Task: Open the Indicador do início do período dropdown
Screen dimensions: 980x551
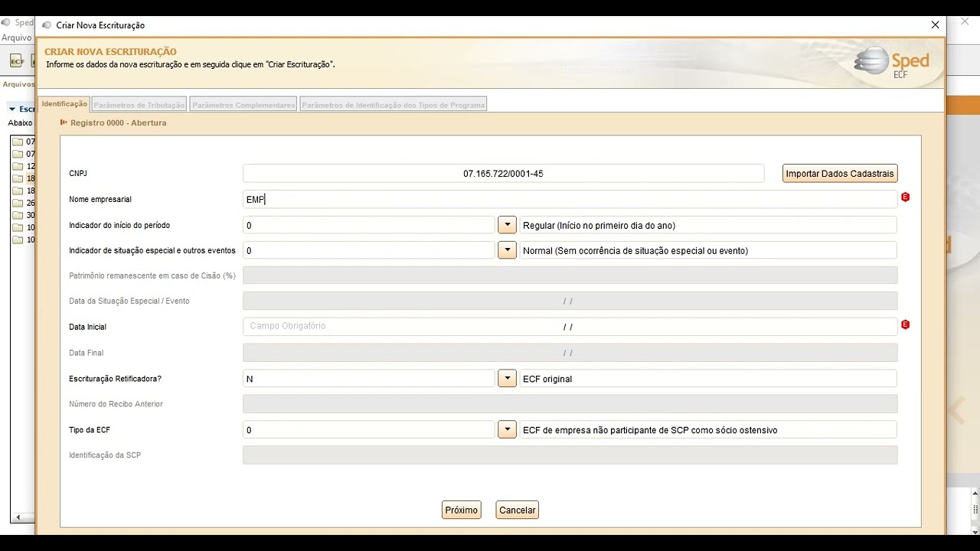Action: pyautogui.click(x=507, y=225)
